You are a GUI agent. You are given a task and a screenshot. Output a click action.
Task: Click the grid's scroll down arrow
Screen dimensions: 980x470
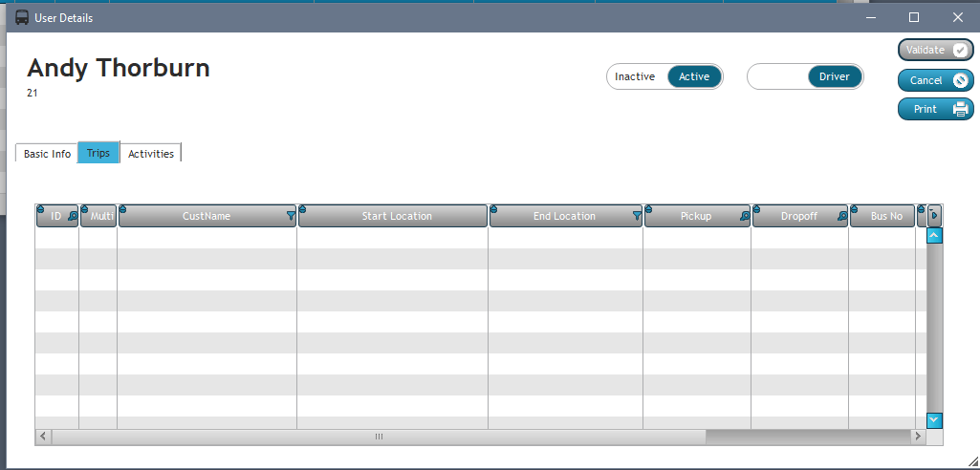[934, 420]
